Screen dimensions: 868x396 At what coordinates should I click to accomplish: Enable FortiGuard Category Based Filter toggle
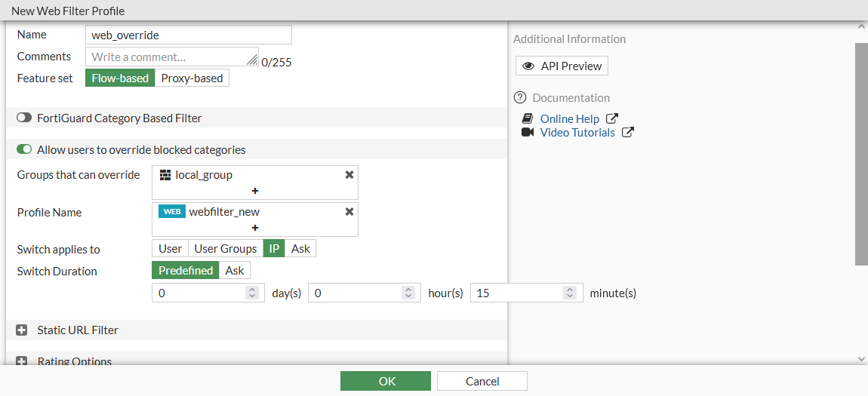24,118
